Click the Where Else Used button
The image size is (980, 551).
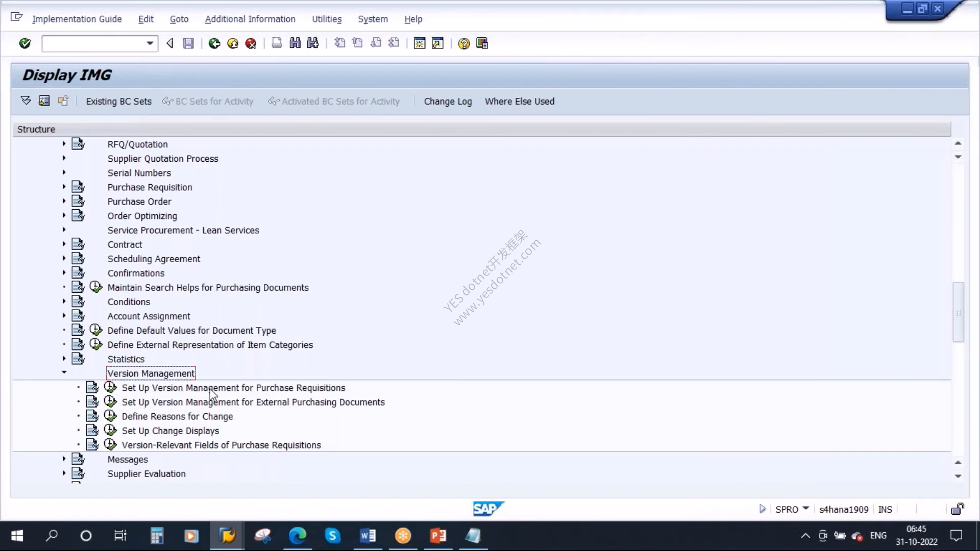coord(520,102)
